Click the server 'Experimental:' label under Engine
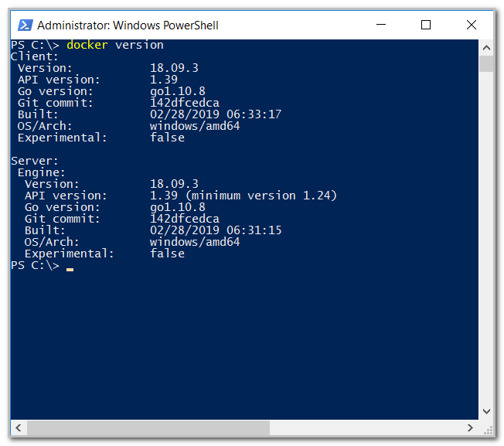Screen dimensions: 504x446 pyautogui.click(x=70, y=254)
